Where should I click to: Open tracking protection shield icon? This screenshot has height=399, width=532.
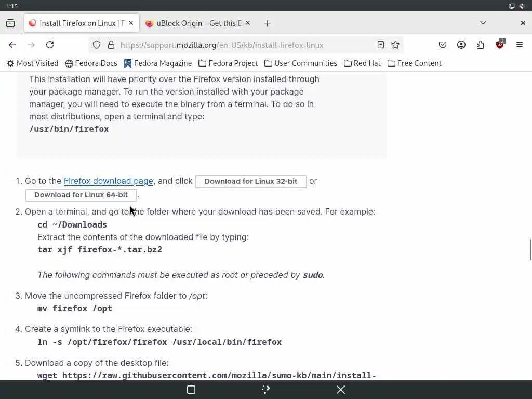[x=97, y=45]
